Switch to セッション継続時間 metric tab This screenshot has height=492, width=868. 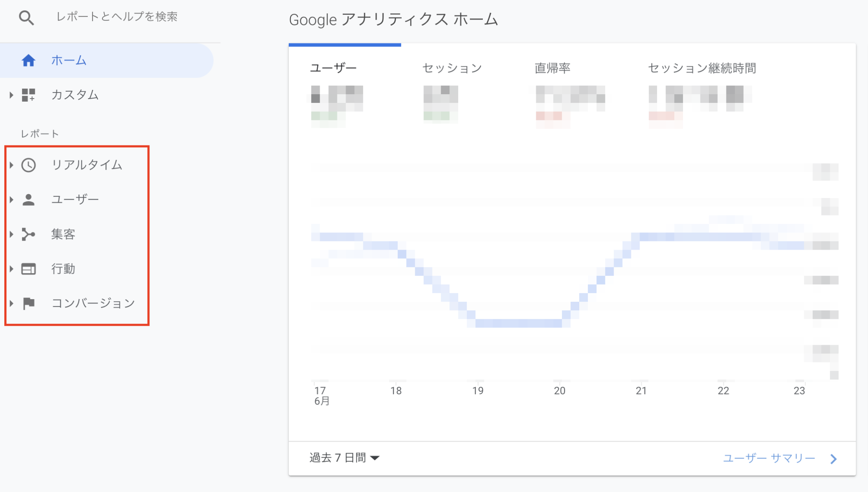tap(702, 68)
